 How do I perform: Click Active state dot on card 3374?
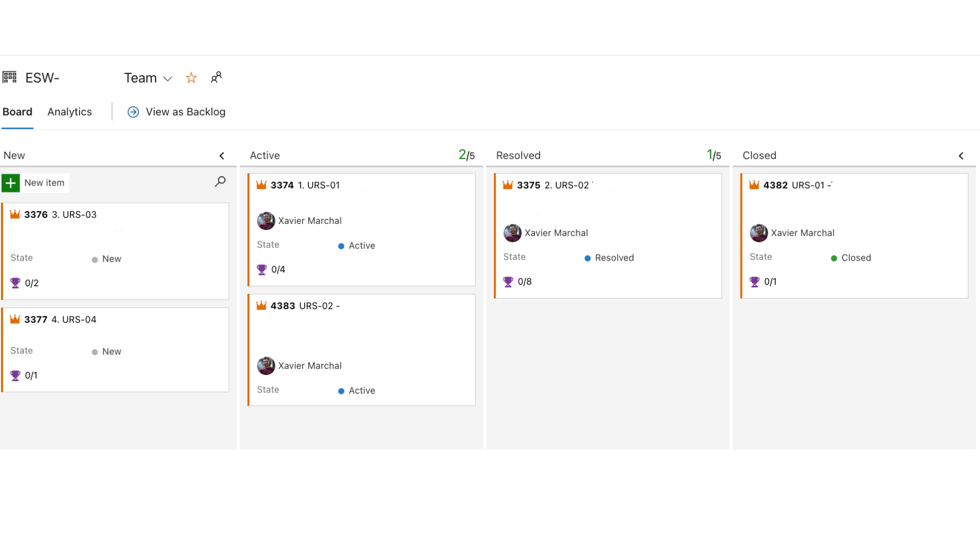(x=341, y=246)
